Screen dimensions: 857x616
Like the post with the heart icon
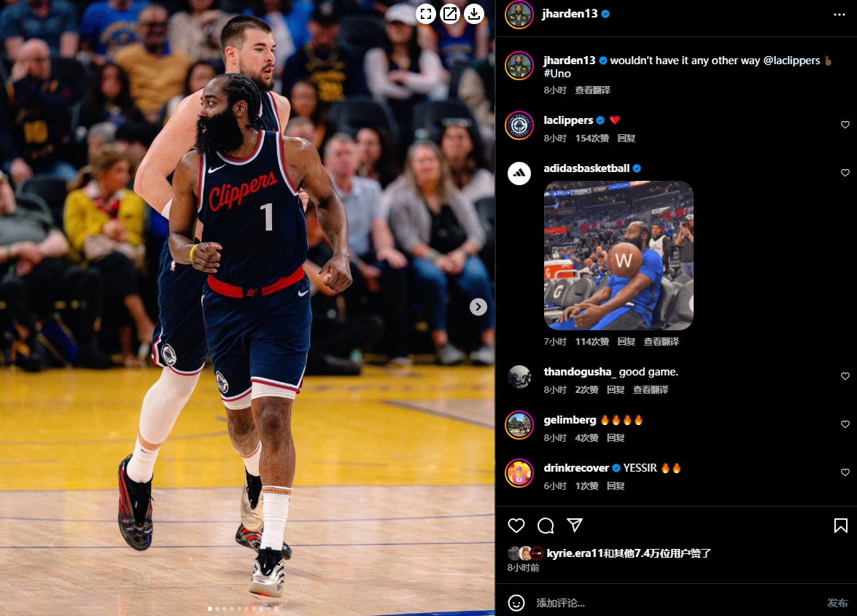click(516, 526)
